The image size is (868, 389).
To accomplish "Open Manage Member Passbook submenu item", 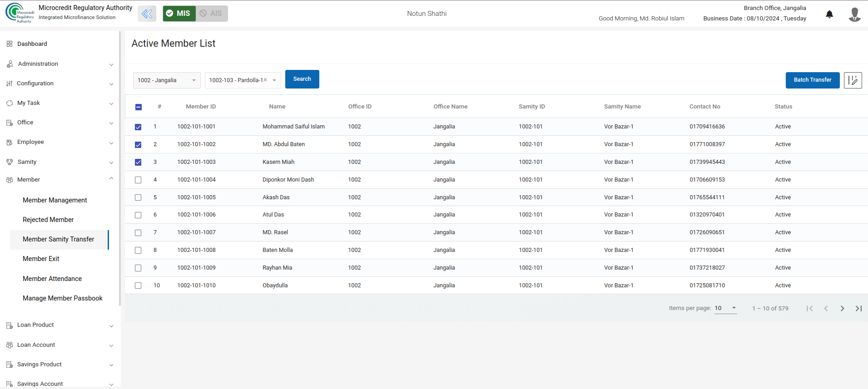I will click(x=63, y=298).
